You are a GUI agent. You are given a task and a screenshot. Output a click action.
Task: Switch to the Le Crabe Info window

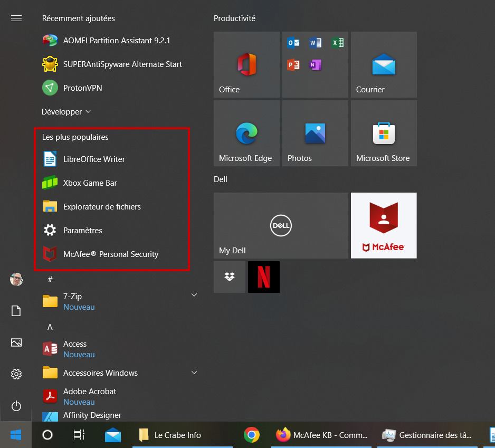(x=183, y=435)
